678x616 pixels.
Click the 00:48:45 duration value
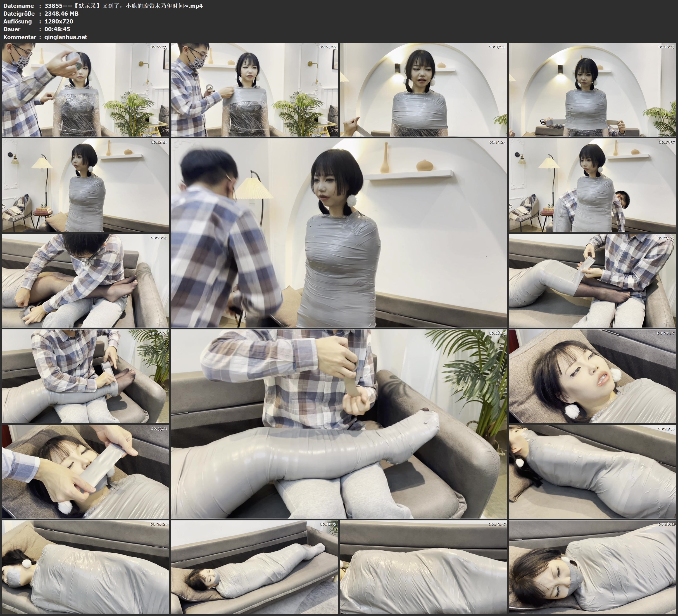(x=57, y=29)
